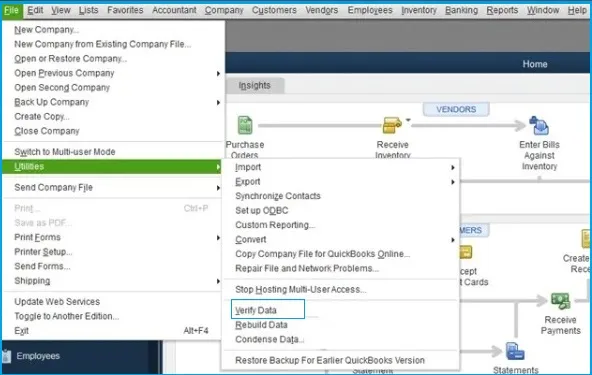592x375 pixels.
Task: Switch to the Insights tab
Action: click(255, 85)
